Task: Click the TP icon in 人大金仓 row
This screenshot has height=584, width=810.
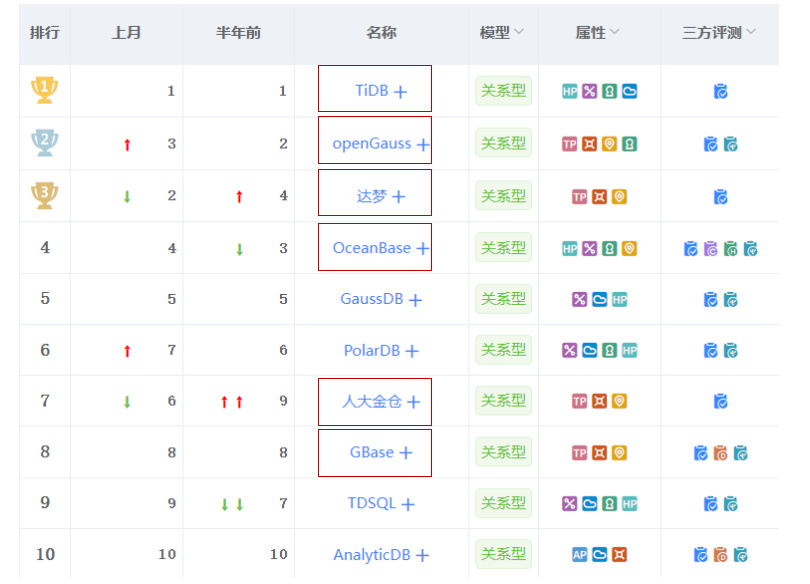Action: [x=580, y=401]
